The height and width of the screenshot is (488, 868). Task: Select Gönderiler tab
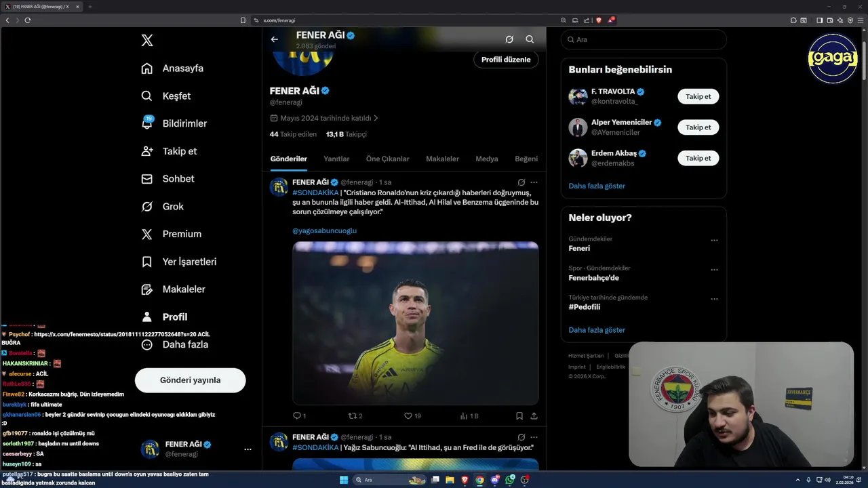point(289,159)
